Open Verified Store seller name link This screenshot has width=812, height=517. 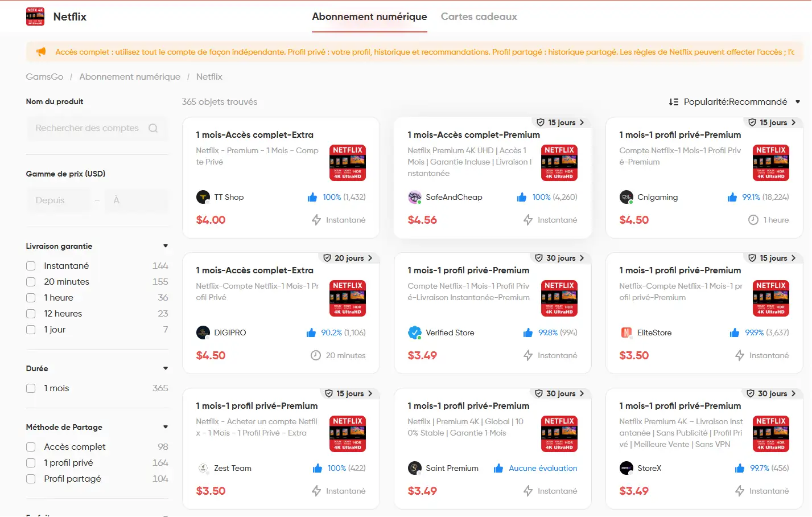[450, 333]
